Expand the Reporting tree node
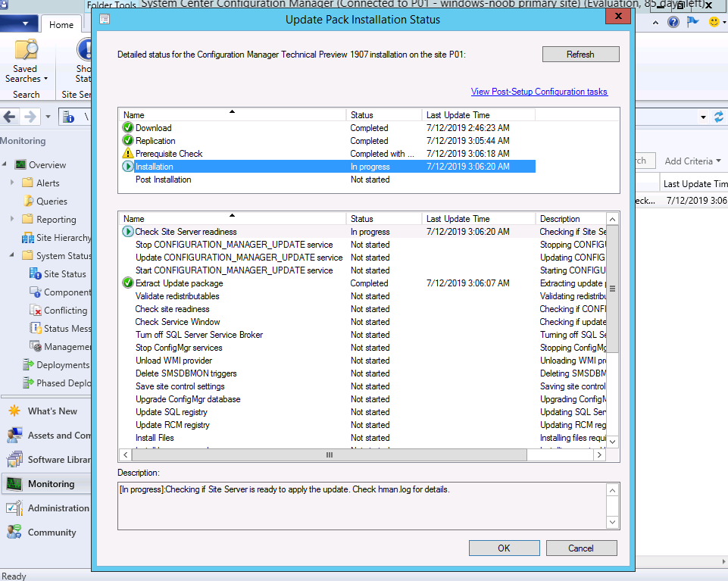The height and width of the screenshot is (581, 728). tap(12, 219)
